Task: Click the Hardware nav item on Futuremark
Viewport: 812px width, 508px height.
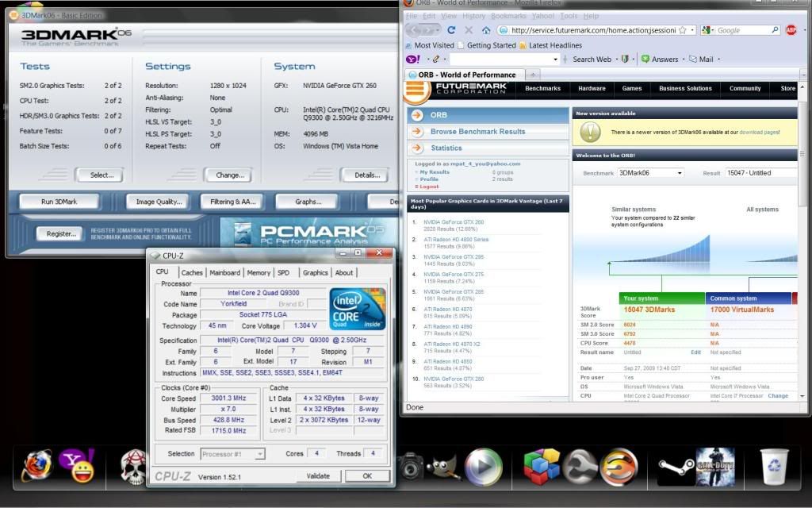Action: [592, 89]
